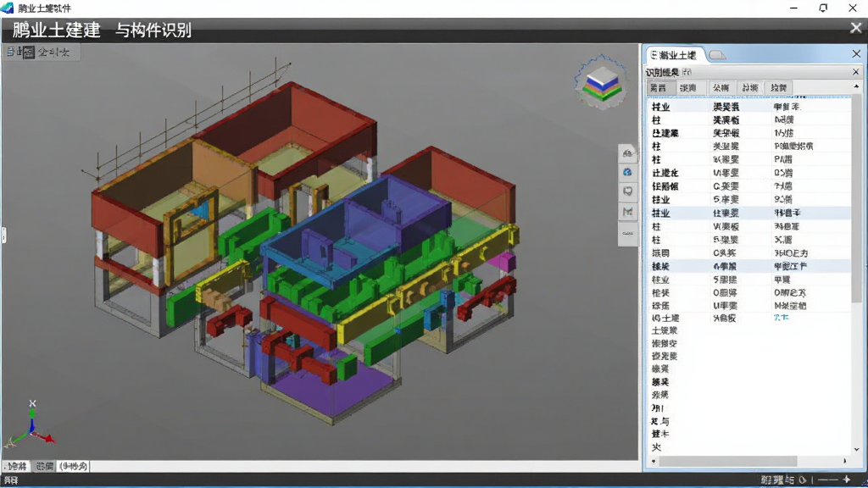Click the horizontal scrollbar thumb in results panel
Image resolution: width=868 pixels, height=488 pixels.
click(728, 461)
